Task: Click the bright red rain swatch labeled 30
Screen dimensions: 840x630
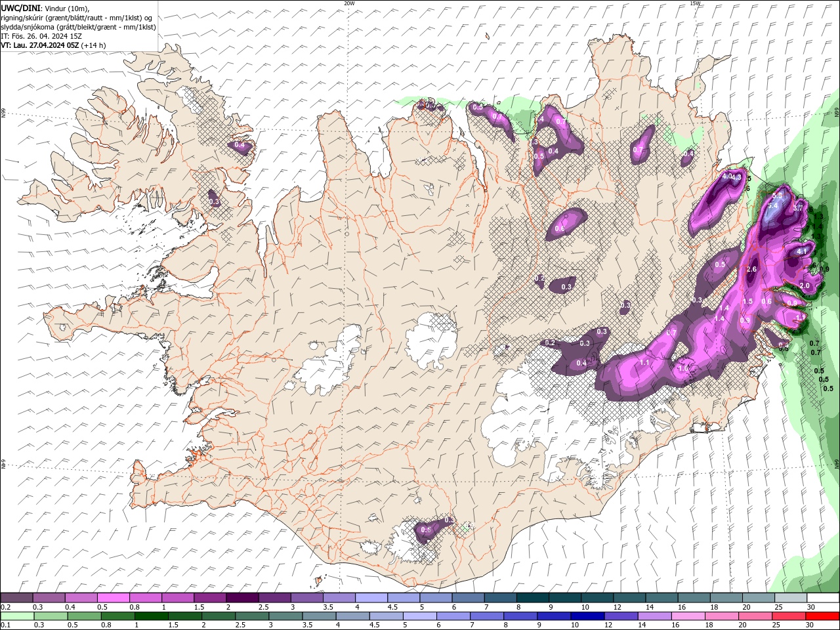Action: (823, 616)
